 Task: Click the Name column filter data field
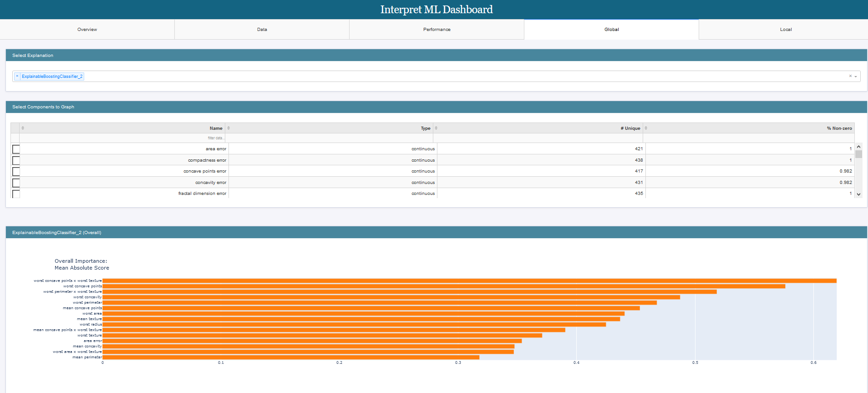pyautogui.click(x=123, y=138)
